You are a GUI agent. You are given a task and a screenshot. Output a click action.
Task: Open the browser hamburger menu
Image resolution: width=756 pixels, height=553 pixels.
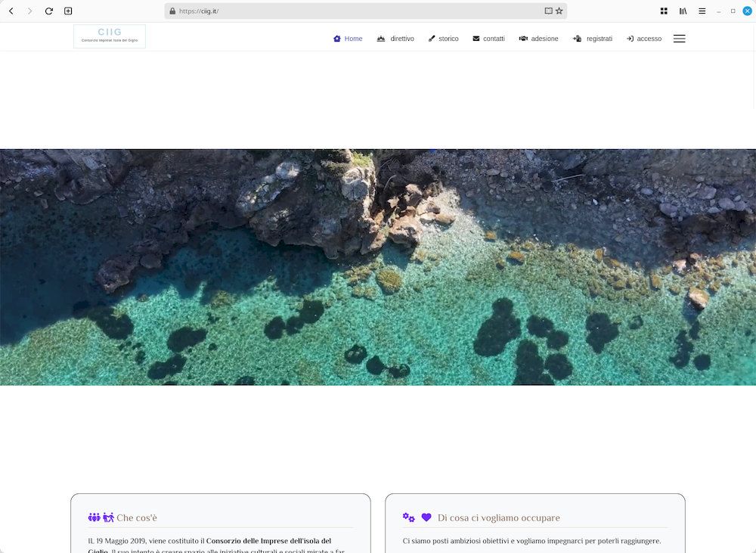tap(702, 11)
